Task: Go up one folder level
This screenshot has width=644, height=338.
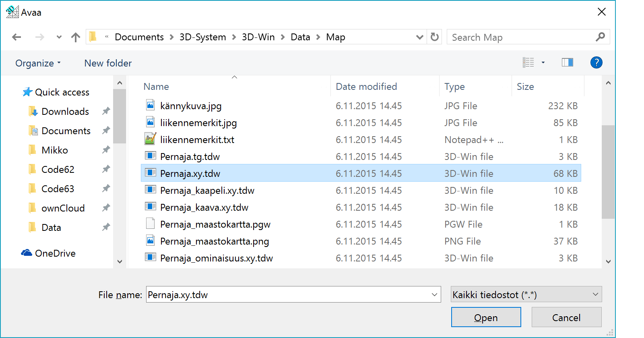Action: 75,37
